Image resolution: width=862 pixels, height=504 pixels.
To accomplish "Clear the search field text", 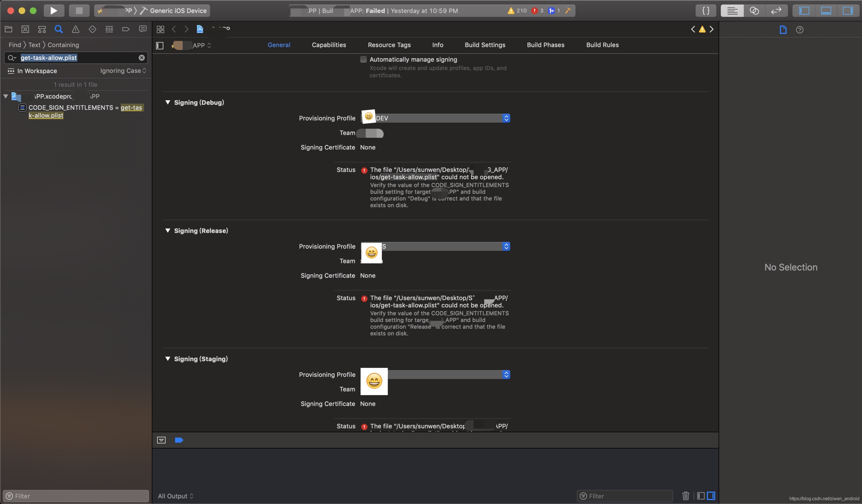I will (142, 58).
